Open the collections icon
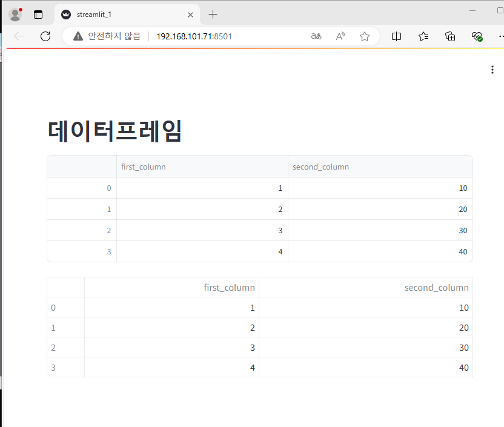Image resolution: width=504 pixels, height=427 pixels. 450,36
